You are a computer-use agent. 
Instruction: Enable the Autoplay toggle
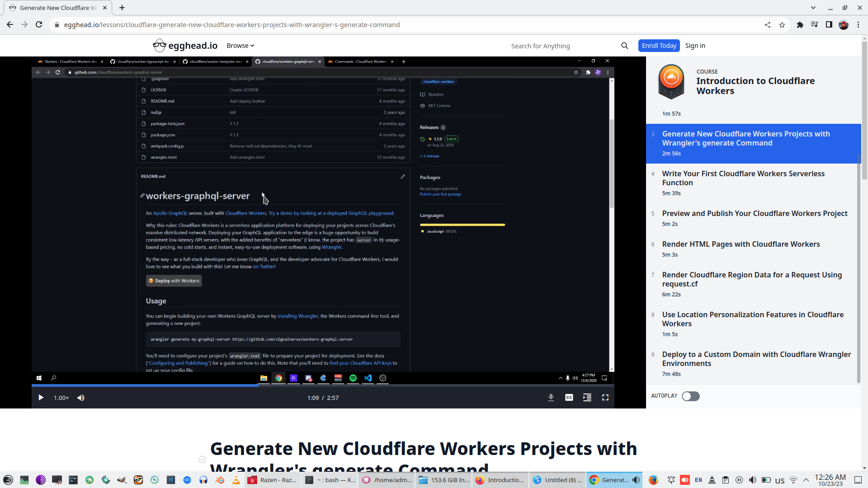click(x=690, y=396)
